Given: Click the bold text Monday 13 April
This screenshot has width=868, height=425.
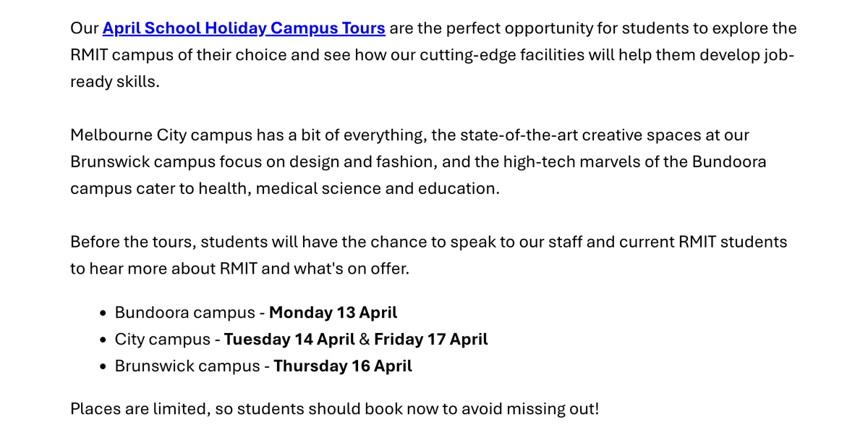Looking at the screenshot, I should pyautogui.click(x=333, y=313).
